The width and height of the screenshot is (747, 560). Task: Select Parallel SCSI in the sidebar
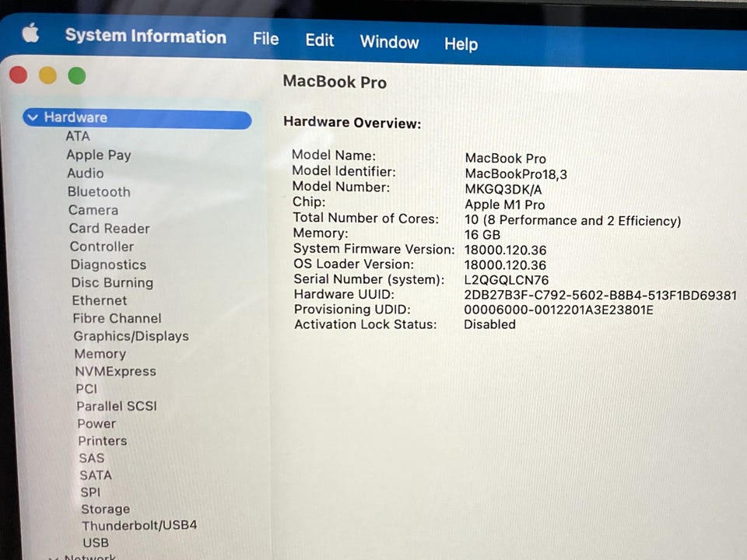point(117,406)
